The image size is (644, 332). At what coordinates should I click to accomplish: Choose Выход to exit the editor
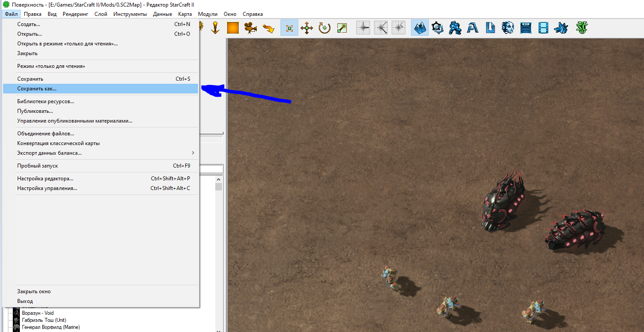(101, 301)
